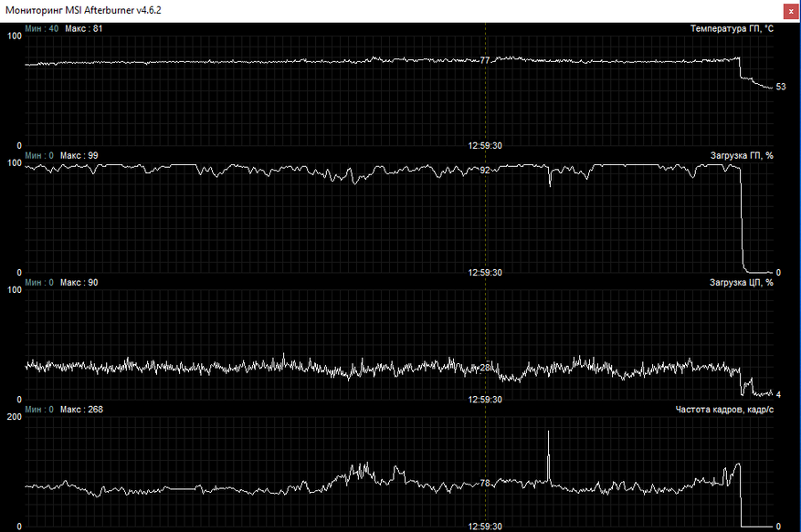This screenshot has width=801, height=532.
Task: Click the 200 axis label of framerate graph
Action: tap(15, 417)
